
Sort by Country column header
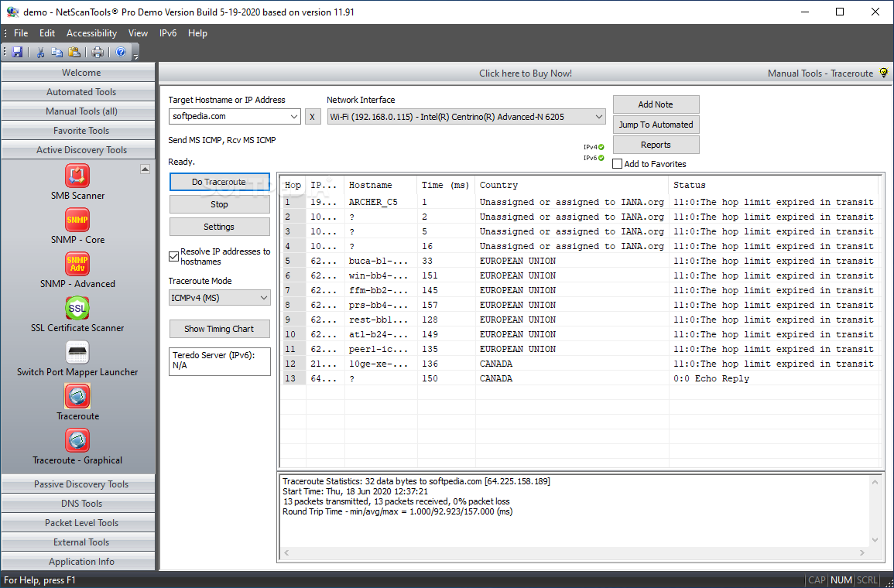tap(572, 185)
